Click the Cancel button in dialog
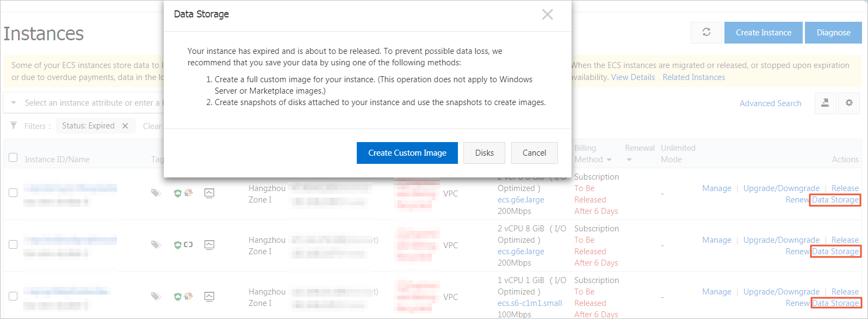The height and width of the screenshot is (319, 868). click(534, 153)
